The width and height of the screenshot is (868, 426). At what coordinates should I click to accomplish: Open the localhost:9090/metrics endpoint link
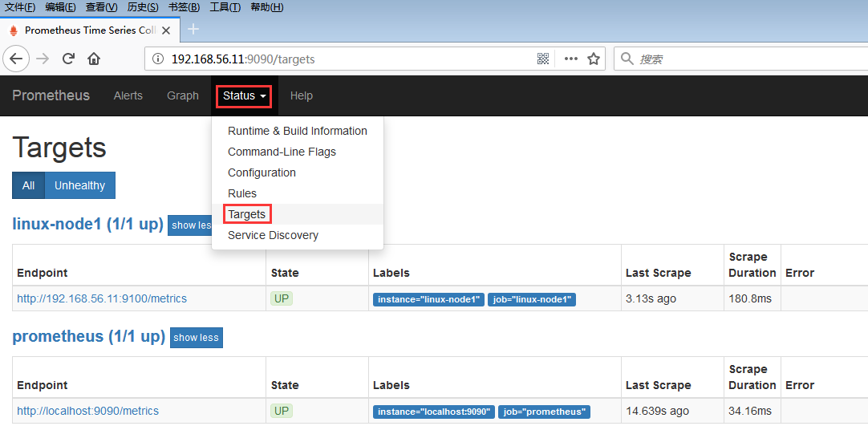pos(88,411)
